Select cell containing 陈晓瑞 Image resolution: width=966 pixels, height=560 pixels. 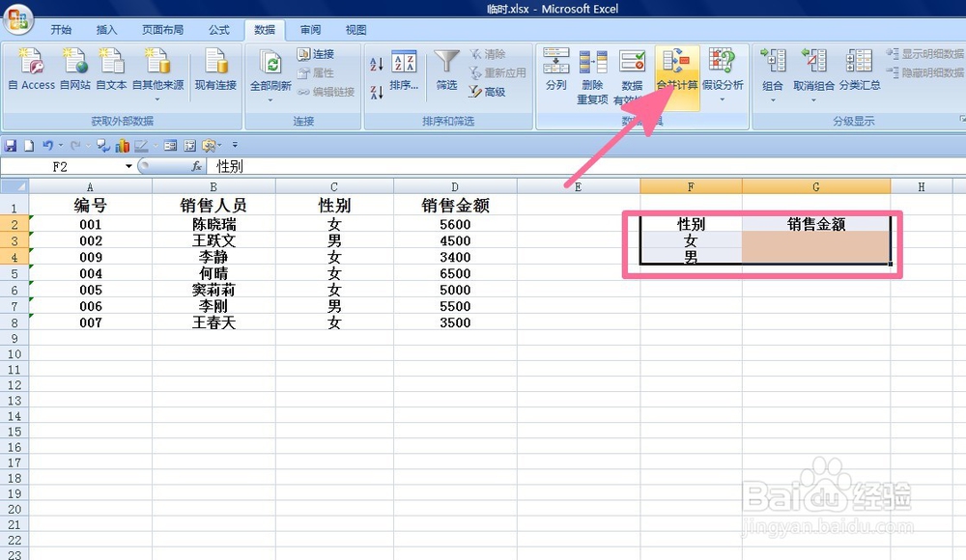pyautogui.click(x=213, y=224)
